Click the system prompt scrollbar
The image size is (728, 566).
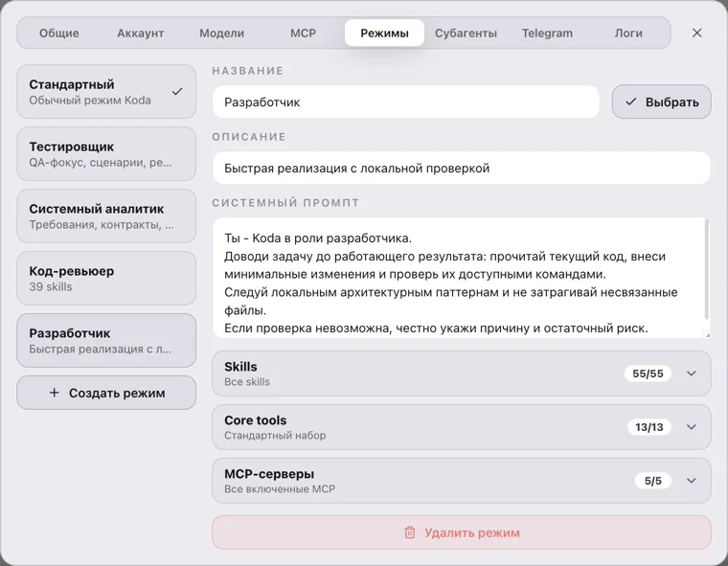pyautogui.click(x=707, y=269)
